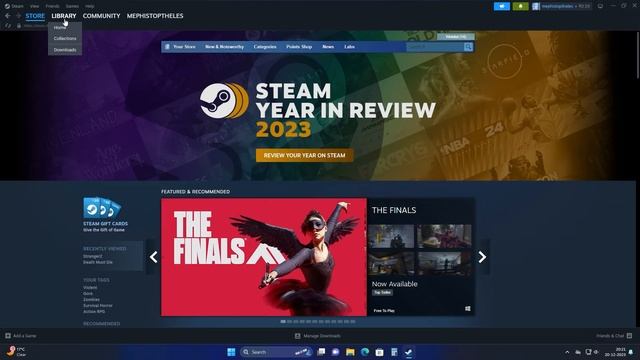The height and width of the screenshot is (360, 640).
Task: Enter Big Picture mode via monitor icon
Action: [x=600, y=6]
